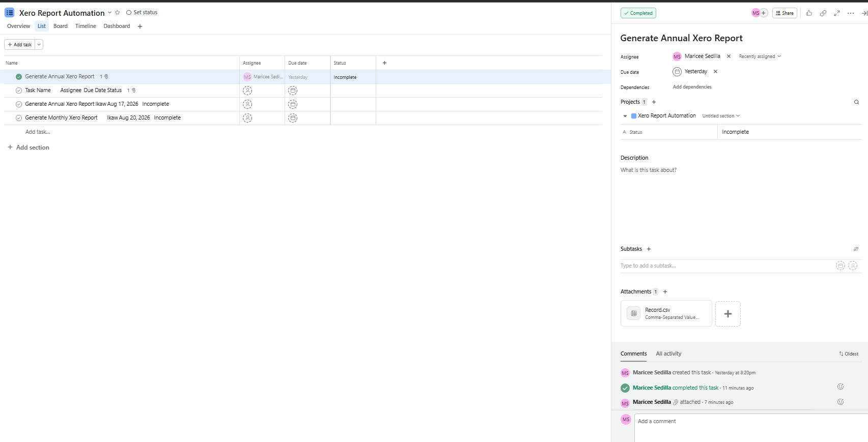
Task: Click the Yesterday due date calendar icon
Action: point(677,72)
